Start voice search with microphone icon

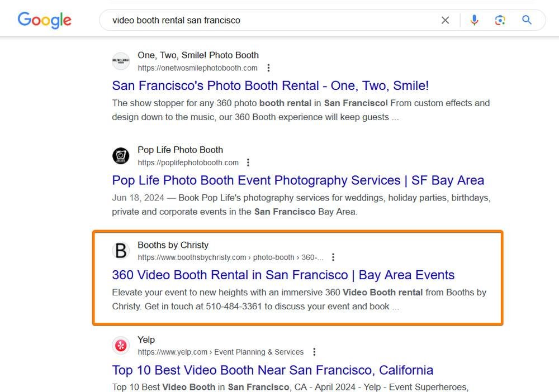click(x=474, y=20)
